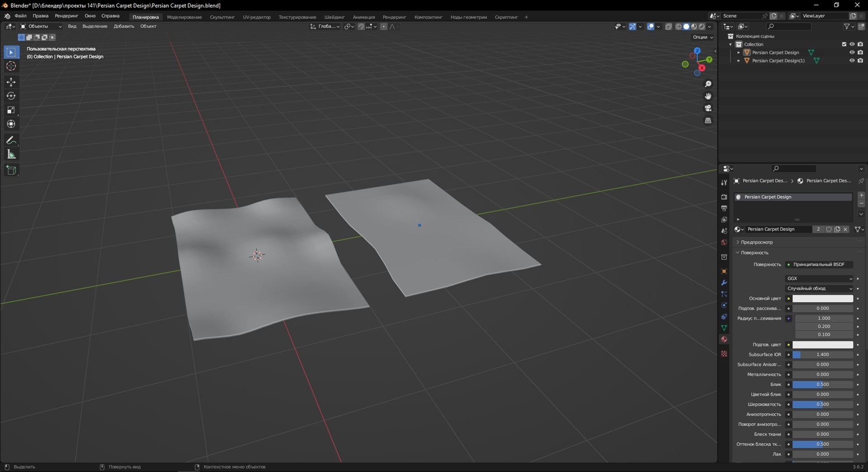Screen dimensions: 868x472
Task: Switch to the Шейдинг workspace tab
Action: 335,17
